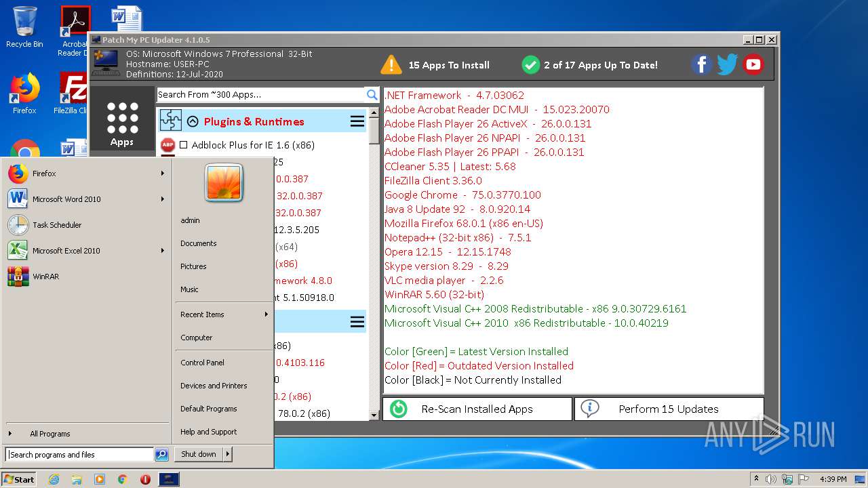Image resolution: width=868 pixels, height=488 pixels.
Task: Switch to Patch My PC taskbar button
Action: (x=169, y=479)
